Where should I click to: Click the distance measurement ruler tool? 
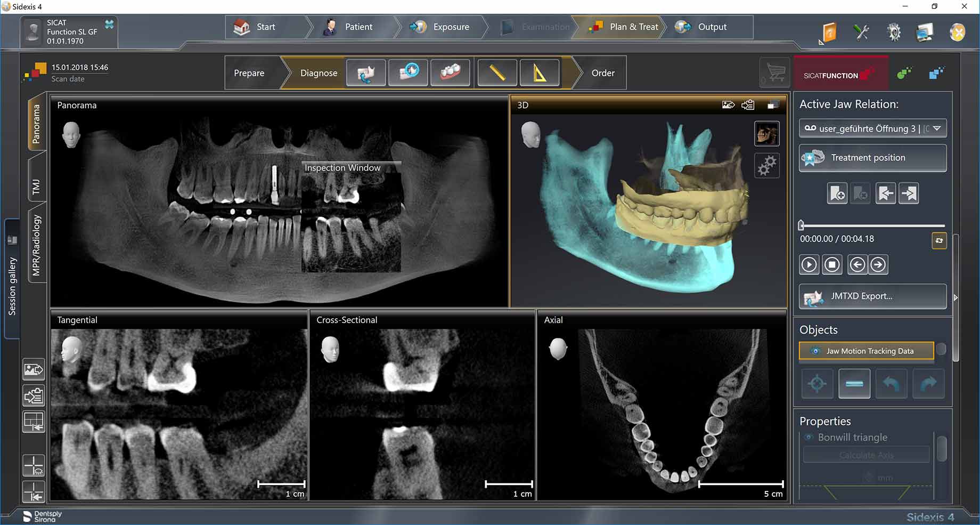(x=497, y=73)
